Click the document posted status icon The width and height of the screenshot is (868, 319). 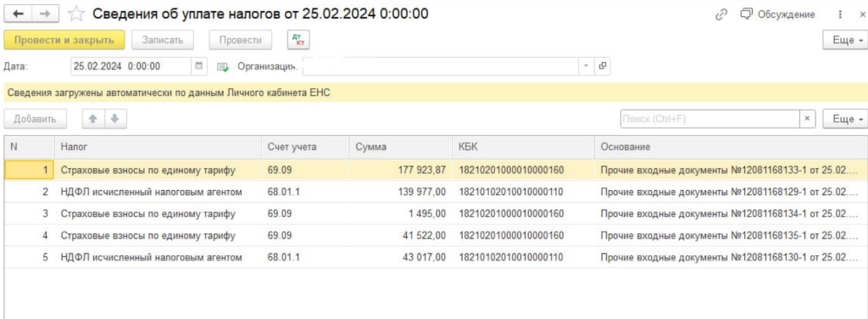(223, 67)
